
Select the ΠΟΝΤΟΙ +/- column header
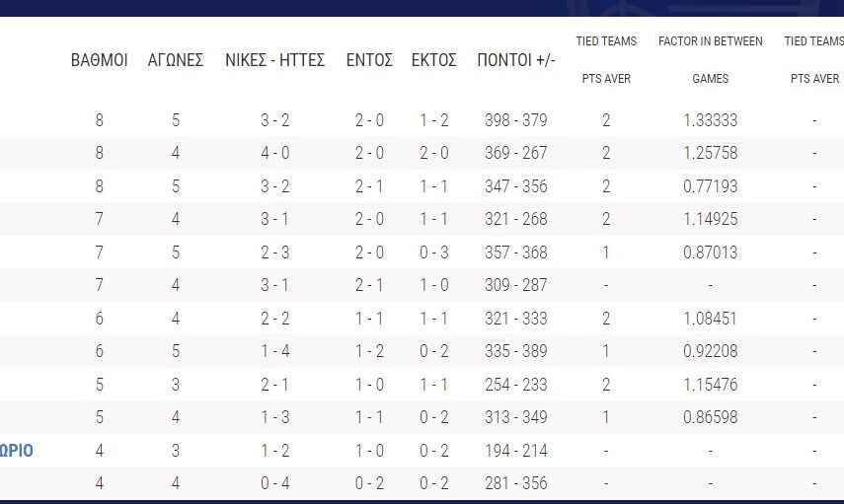click(x=515, y=60)
